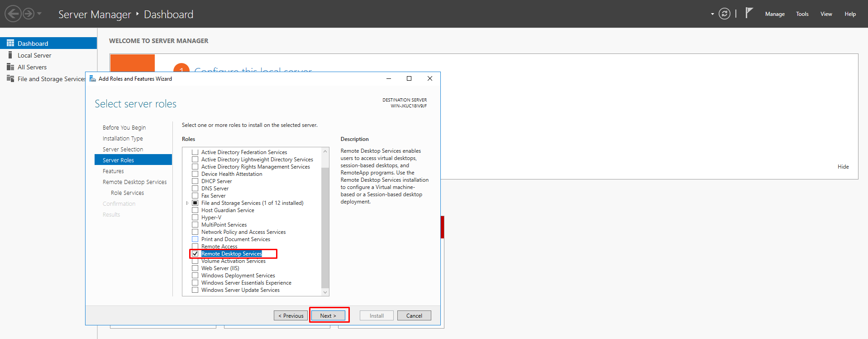The width and height of the screenshot is (868, 339).
Task: Click the back navigation arrow icon
Action: click(14, 14)
